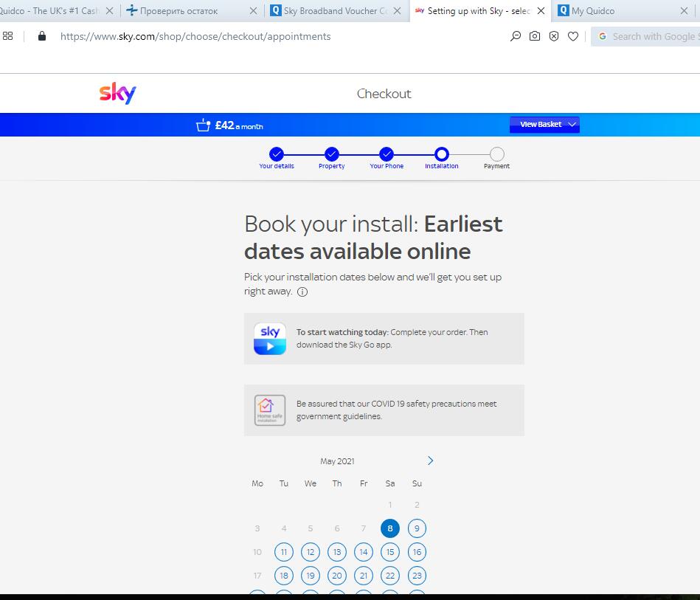Select May 9 installation date

(417, 528)
